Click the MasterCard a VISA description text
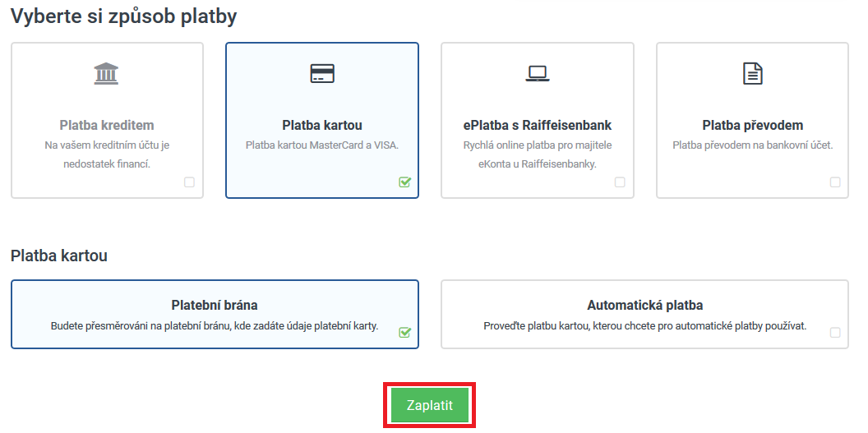868x433 pixels. coord(322,145)
